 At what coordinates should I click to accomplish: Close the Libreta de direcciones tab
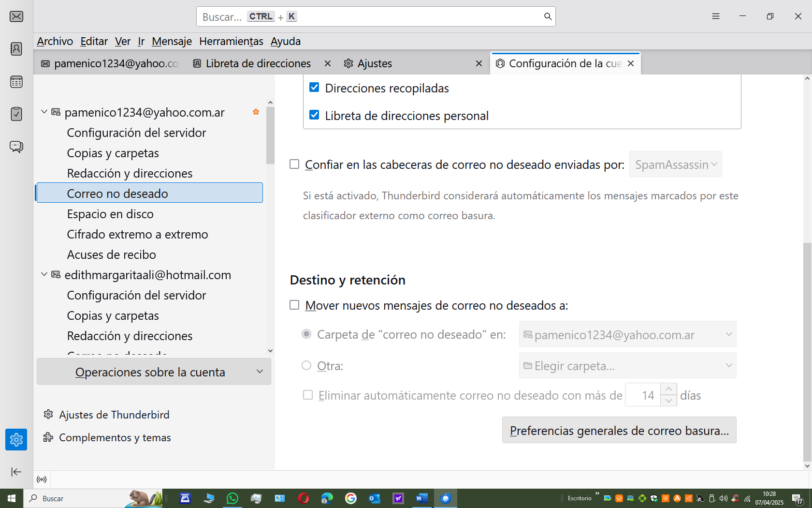(x=328, y=63)
